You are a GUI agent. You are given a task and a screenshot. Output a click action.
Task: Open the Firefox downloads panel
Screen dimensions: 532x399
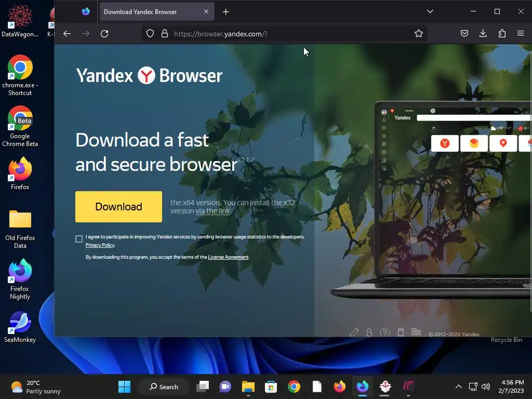click(483, 33)
